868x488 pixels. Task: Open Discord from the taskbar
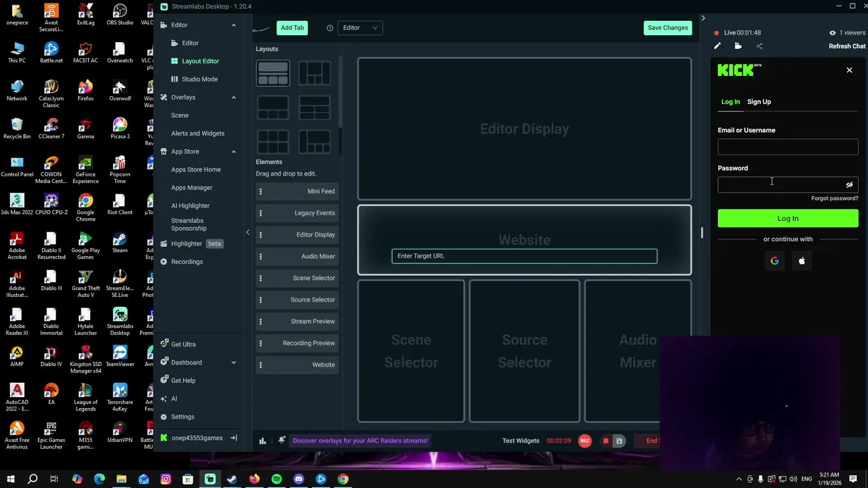pos(298,479)
